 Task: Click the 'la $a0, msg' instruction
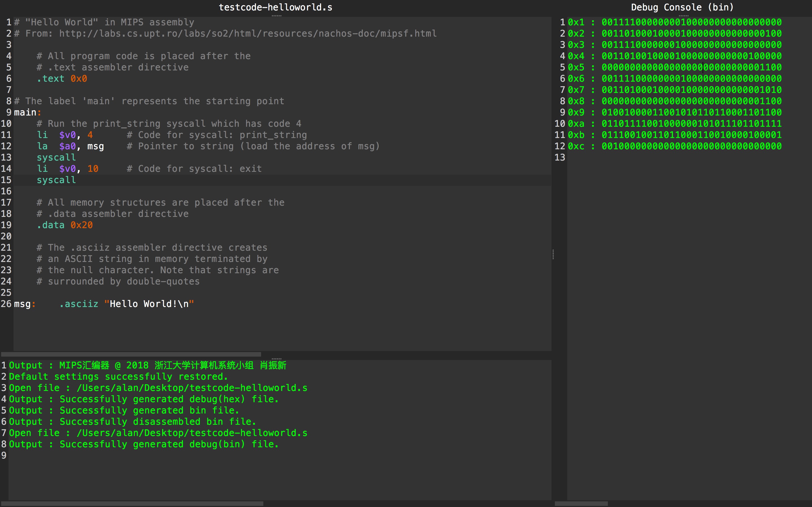[70, 146]
